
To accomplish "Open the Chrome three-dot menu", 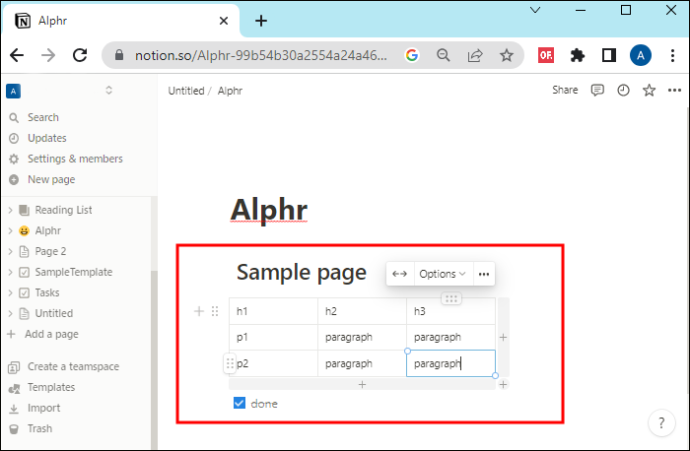I will pyautogui.click(x=672, y=55).
